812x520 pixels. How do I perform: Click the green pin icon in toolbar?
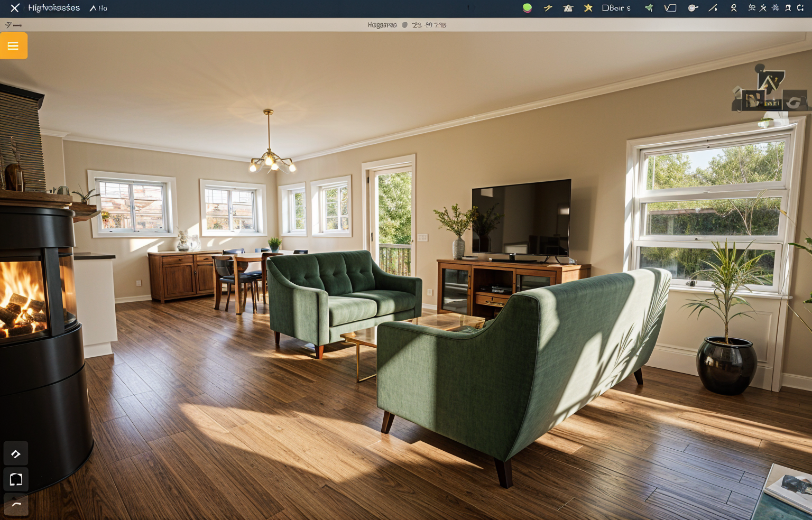(x=649, y=8)
